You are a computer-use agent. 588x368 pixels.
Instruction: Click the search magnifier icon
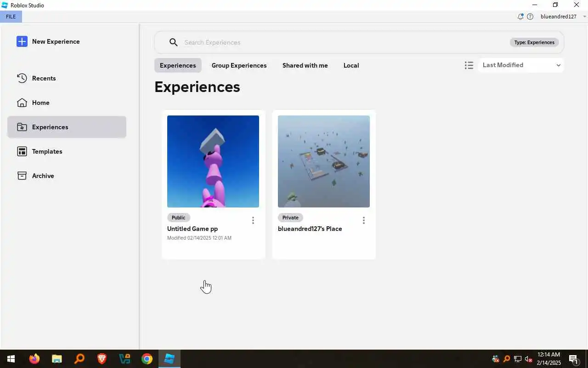[173, 42]
